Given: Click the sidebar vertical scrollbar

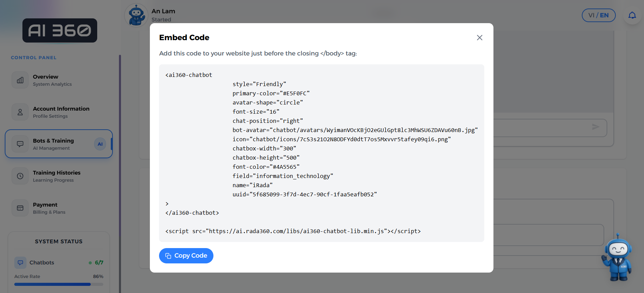Looking at the screenshot, I should pos(120,174).
